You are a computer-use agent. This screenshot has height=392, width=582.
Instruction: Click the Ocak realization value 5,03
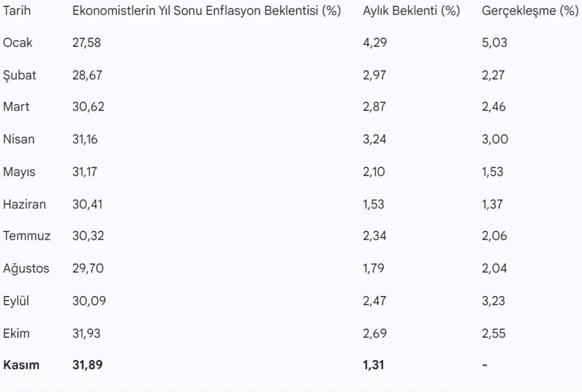coord(494,43)
